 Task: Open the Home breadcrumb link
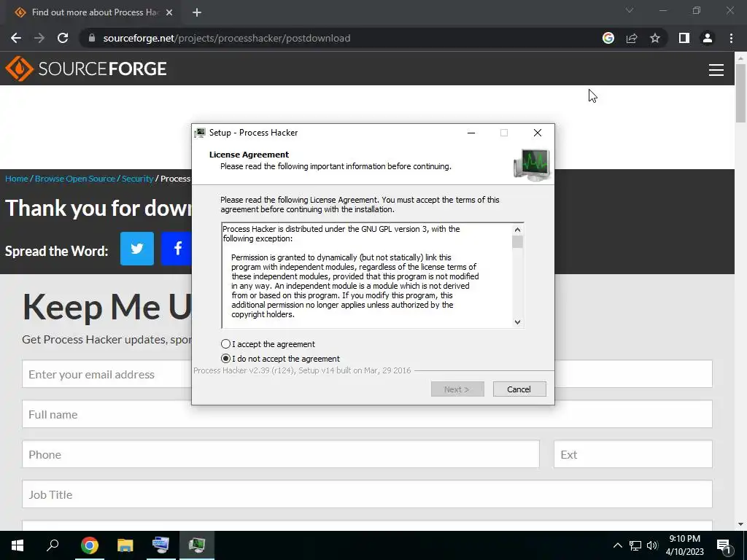(17, 179)
